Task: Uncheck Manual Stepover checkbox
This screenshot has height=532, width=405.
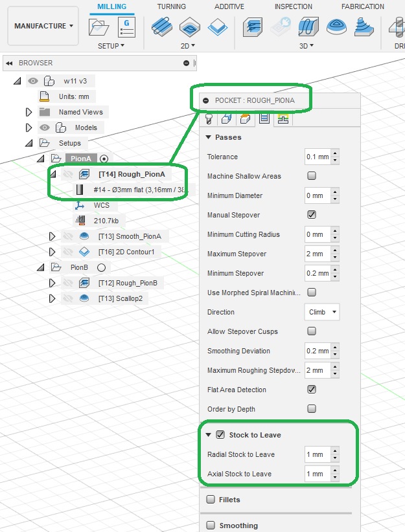Action: tap(312, 214)
